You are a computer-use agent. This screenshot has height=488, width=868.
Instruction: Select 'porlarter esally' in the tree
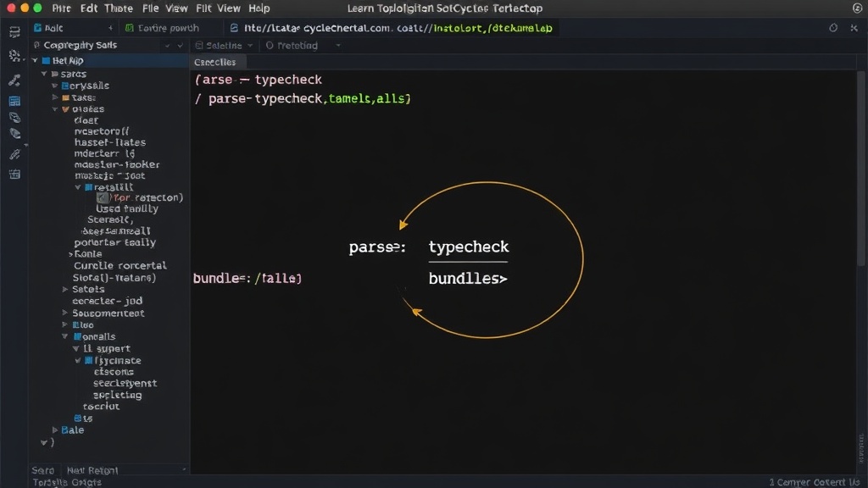pyautogui.click(x=114, y=242)
